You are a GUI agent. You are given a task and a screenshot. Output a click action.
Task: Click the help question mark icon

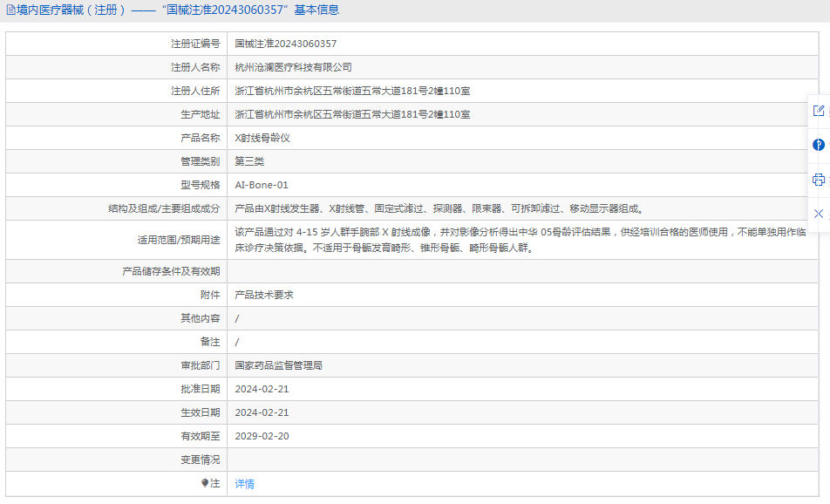point(819,145)
